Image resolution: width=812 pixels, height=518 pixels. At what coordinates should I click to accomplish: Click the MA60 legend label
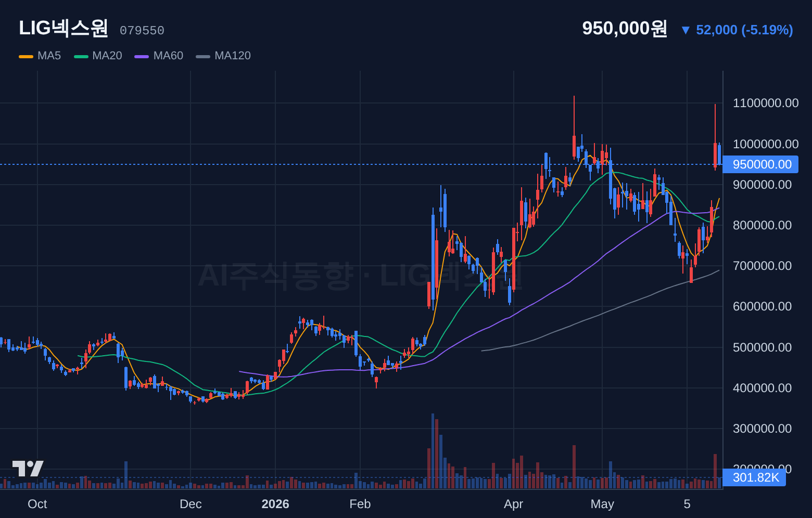pyautogui.click(x=168, y=56)
